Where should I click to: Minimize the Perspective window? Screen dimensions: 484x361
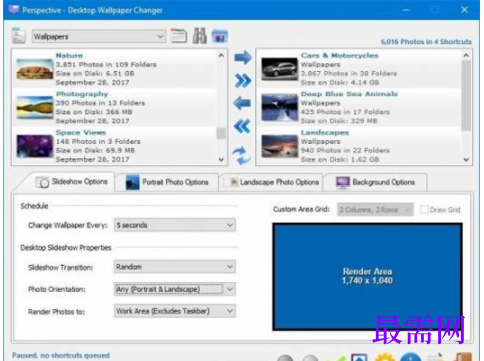tap(406, 10)
